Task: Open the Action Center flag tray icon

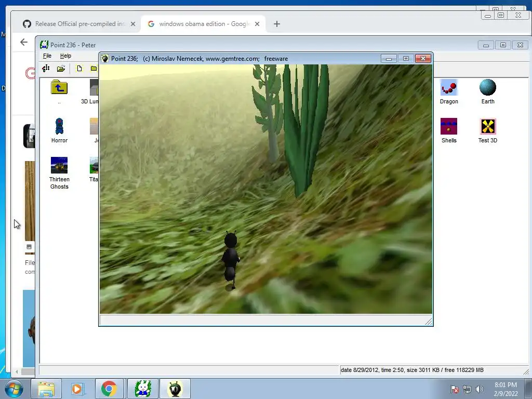Action: [x=454, y=389]
